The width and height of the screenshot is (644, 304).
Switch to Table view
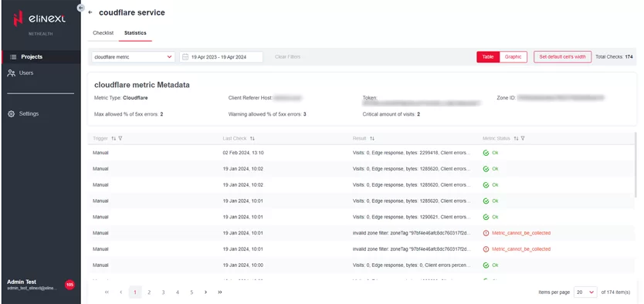click(488, 57)
